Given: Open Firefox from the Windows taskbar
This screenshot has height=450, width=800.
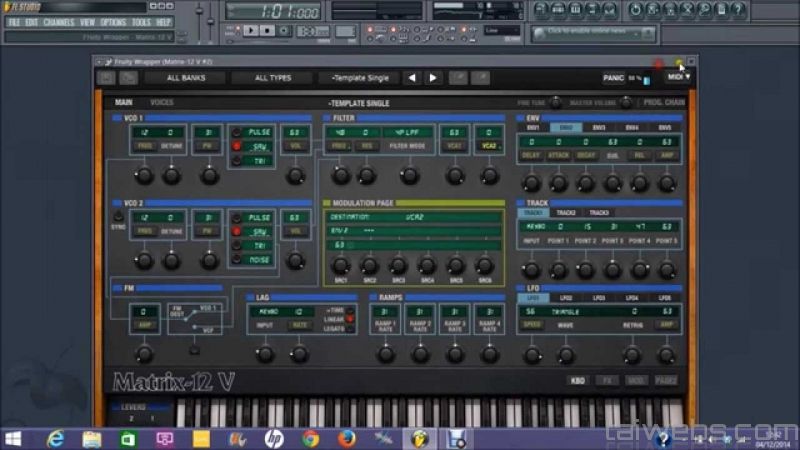Looking at the screenshot, I should click(x=347, y=438).
